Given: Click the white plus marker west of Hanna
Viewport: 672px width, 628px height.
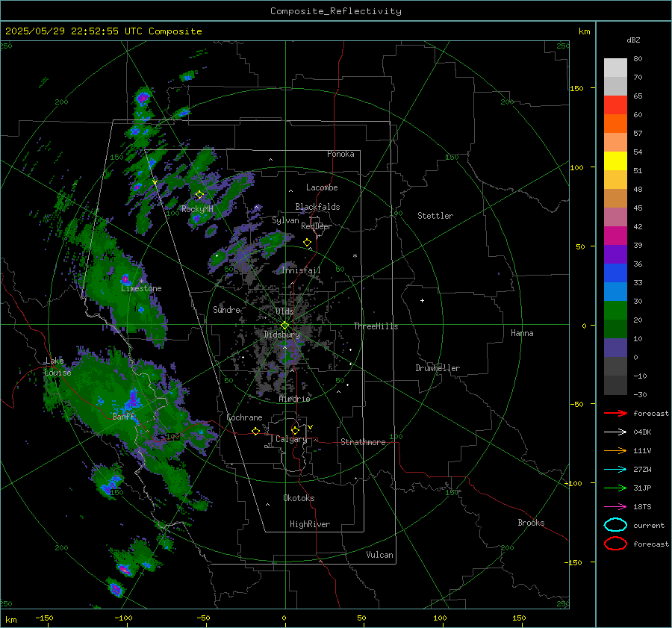Looking at the screenshot, I should 422,300.
